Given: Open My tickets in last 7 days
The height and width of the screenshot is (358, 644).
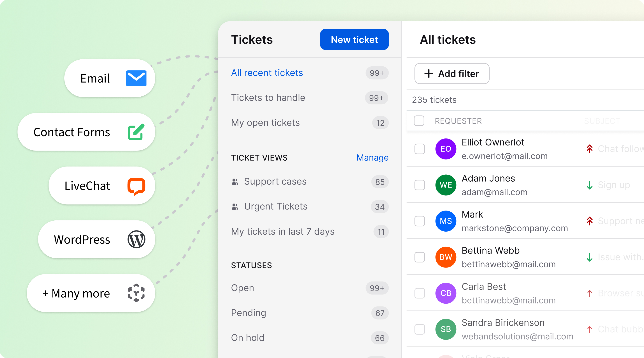Looking at the screenshot, I should [282, 232].
